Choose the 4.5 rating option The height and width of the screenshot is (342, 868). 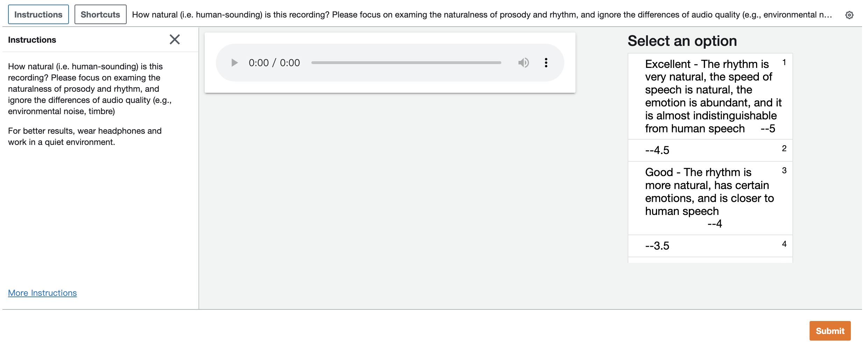pos(710,150)
